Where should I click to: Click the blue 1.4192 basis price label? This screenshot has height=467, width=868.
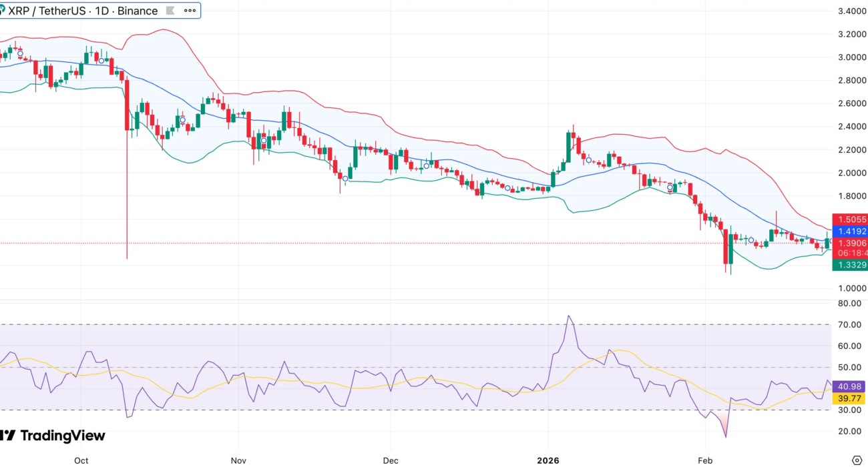tap(849, 231)
